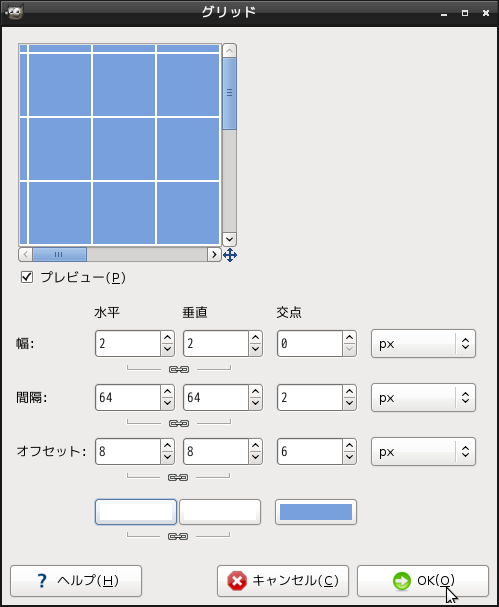Toggle the offset chain link icon
The image size is (499, 607).
(178, 477)
